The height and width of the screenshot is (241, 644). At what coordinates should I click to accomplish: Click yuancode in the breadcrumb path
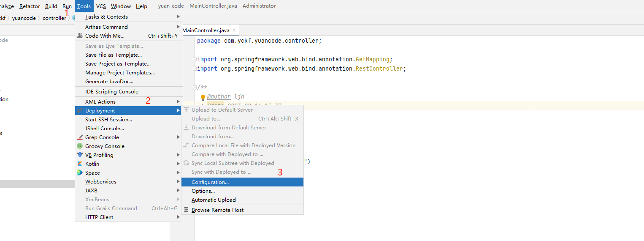coord(24,18)
